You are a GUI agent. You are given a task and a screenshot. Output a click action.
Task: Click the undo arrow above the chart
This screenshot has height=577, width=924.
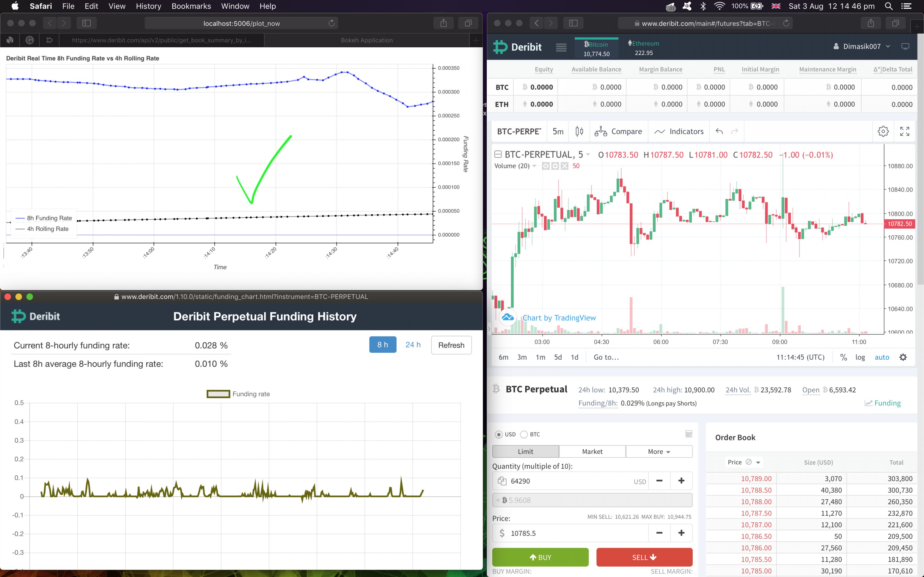click(719, 131)
